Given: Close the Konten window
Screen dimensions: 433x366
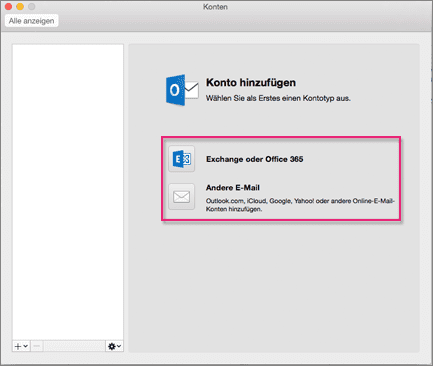Looking at the screenshot, I should [x=8, y=7].
